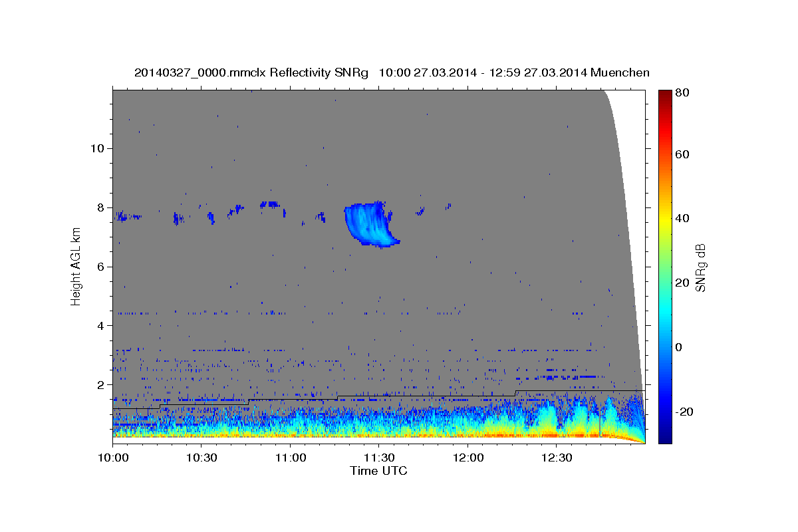
Task: Click the colorbar value label 20
Action: (682, 283)
